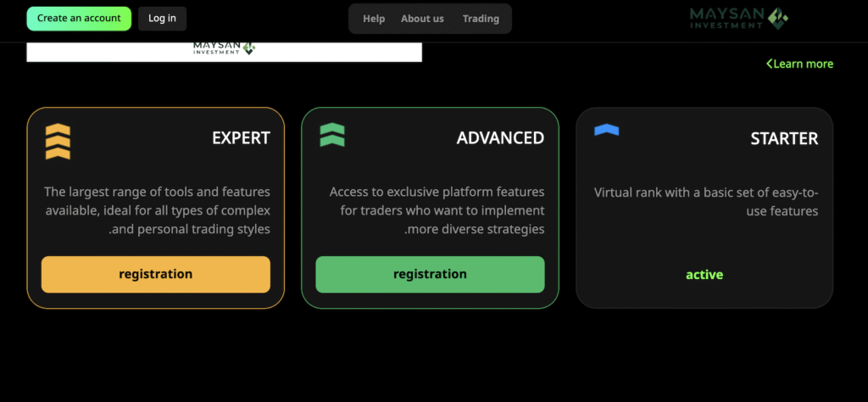Screen dimensions: 868x402
Task: Click the Maysan Investment logo in the header
Action: (x=738, y=18)
